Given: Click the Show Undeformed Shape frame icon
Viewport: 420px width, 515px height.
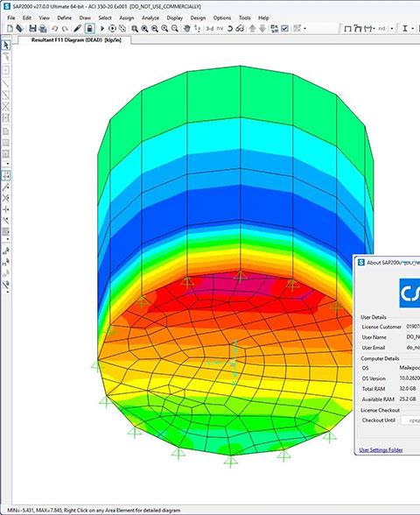Looking at the screenshot, I should (347, 29).
